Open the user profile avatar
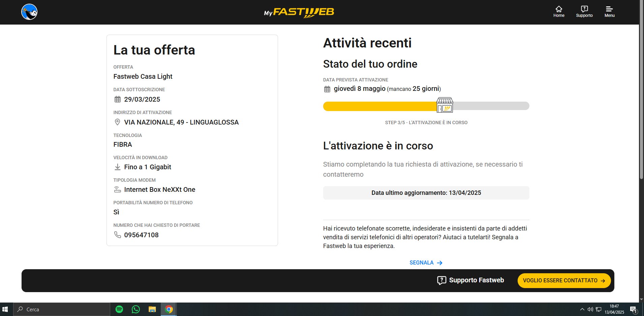The image size is (644, 316). pyautogui.click(x=29, y=12)
